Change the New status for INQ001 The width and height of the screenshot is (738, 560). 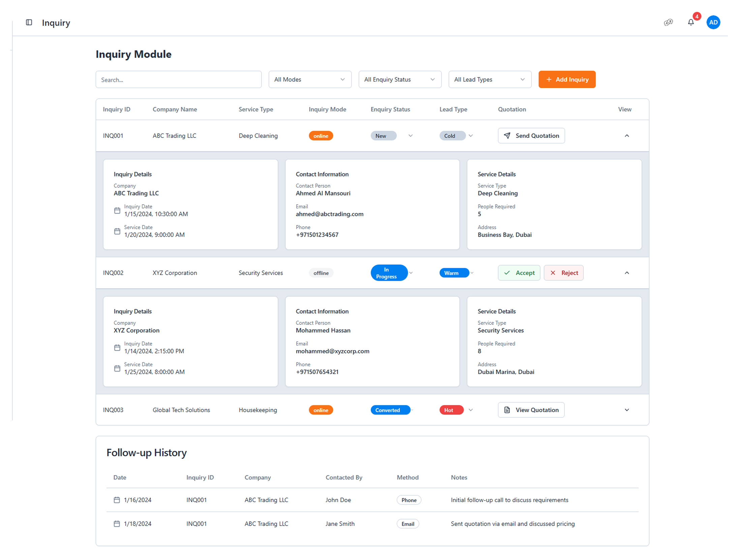tap(391, 135)
